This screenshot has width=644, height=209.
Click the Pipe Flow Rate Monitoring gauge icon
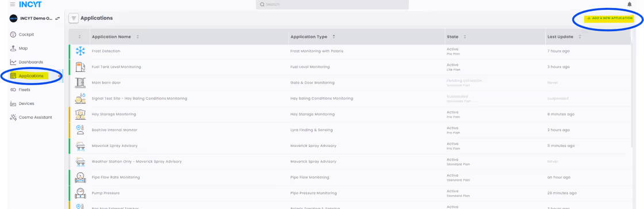80,177
